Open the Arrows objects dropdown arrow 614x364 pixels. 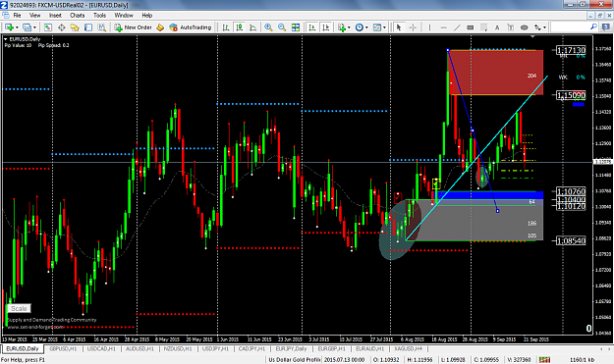tap(544, 27)
